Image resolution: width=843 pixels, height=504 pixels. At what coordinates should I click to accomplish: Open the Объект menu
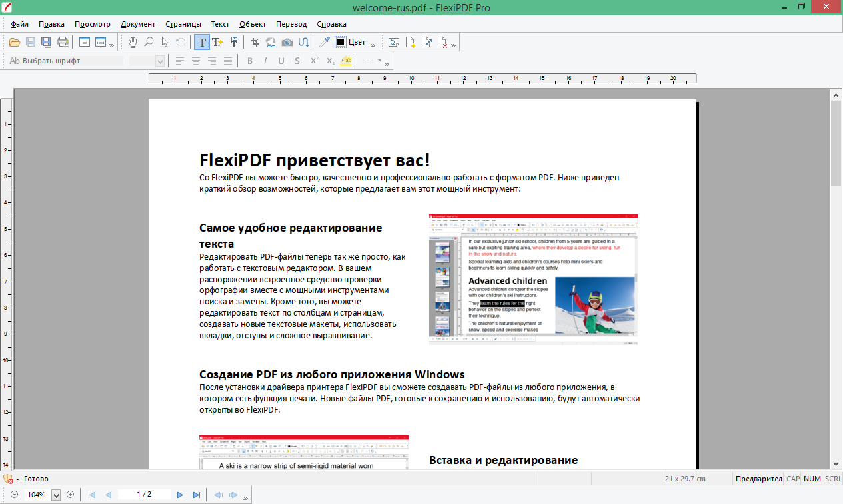[253, 24]
